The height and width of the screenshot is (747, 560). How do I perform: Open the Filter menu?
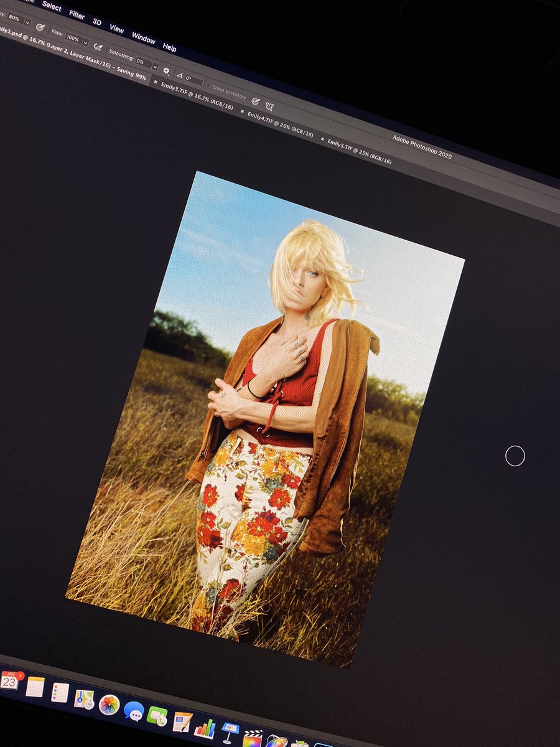pyautogui.click(x=77, y=14)
